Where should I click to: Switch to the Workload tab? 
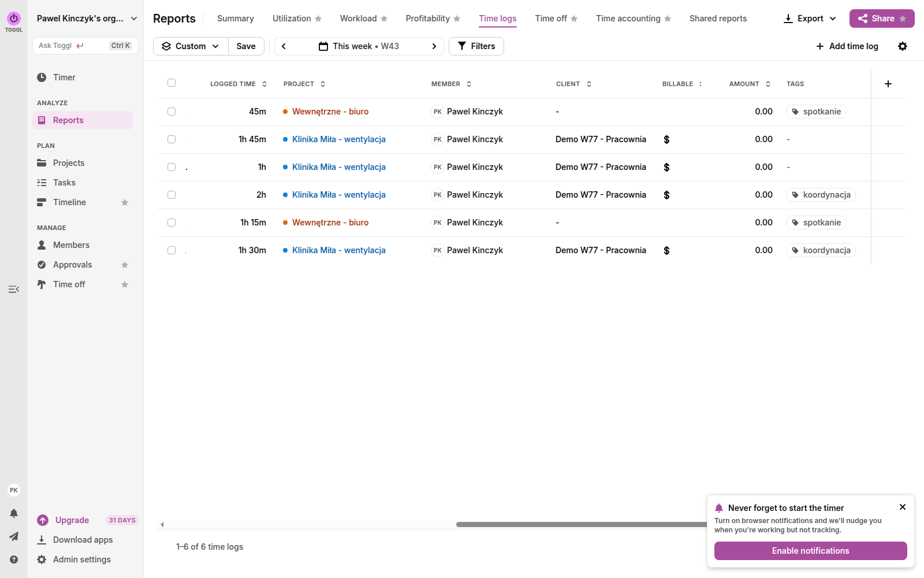click(x=358, y=18)
